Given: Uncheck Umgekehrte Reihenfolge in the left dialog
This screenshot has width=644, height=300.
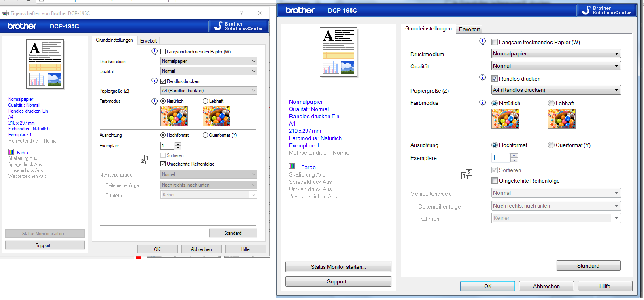Looking at the screenshot, I should coord(163,164).
